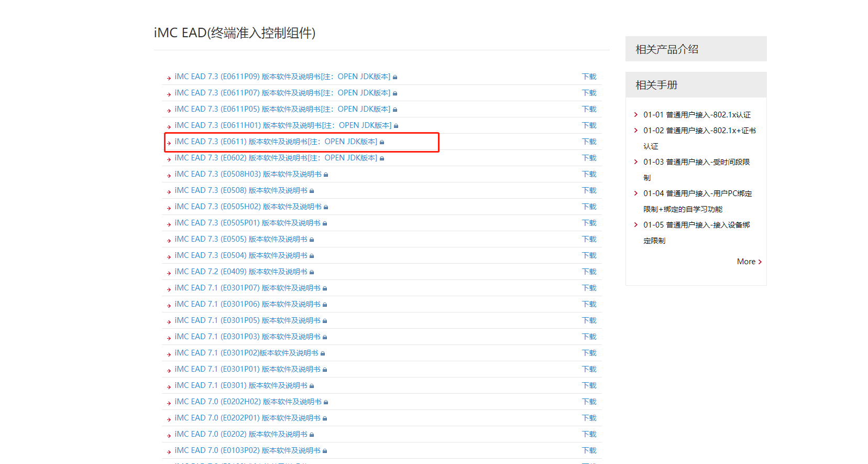Download the iMC EAD 7.3 (E0504) package
The image size is (868, 464).
[x=589, y=255]
